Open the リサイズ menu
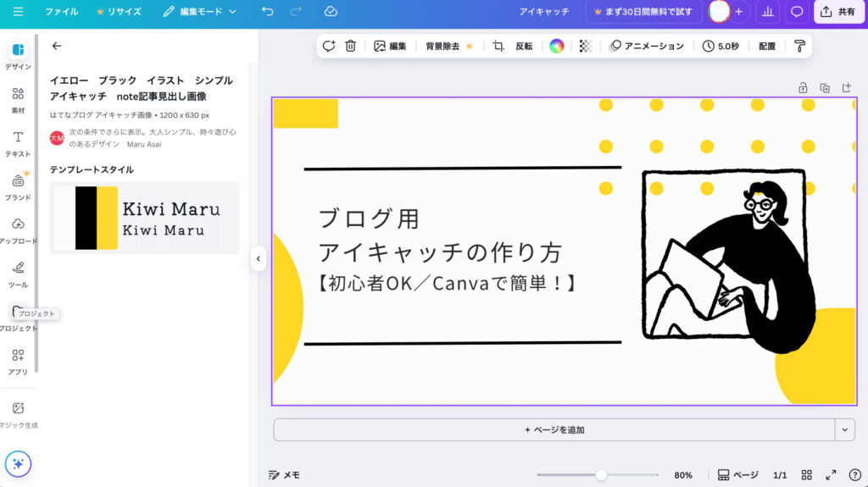This screenshot has width=868, height=487. (119, 11)
